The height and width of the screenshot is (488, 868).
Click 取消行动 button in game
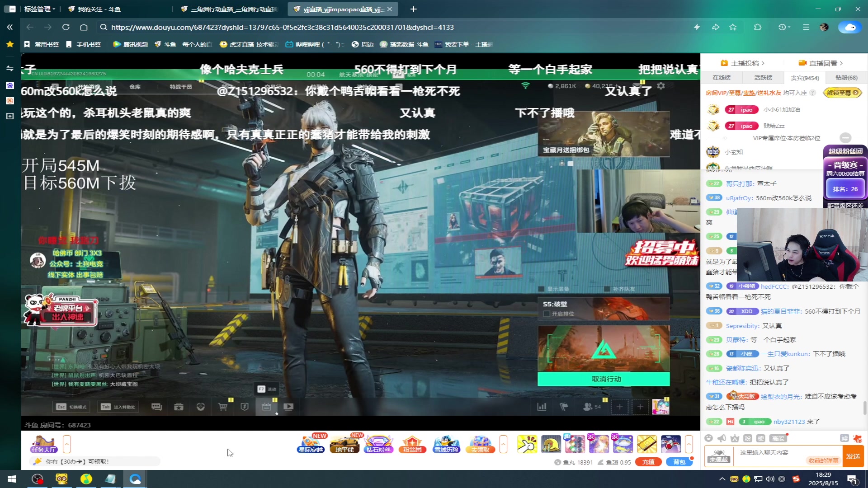(x=604, y=379)
